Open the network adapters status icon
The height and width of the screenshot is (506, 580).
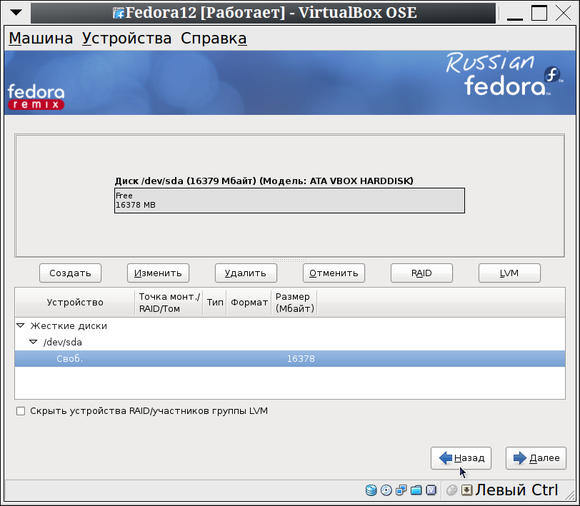401,490
